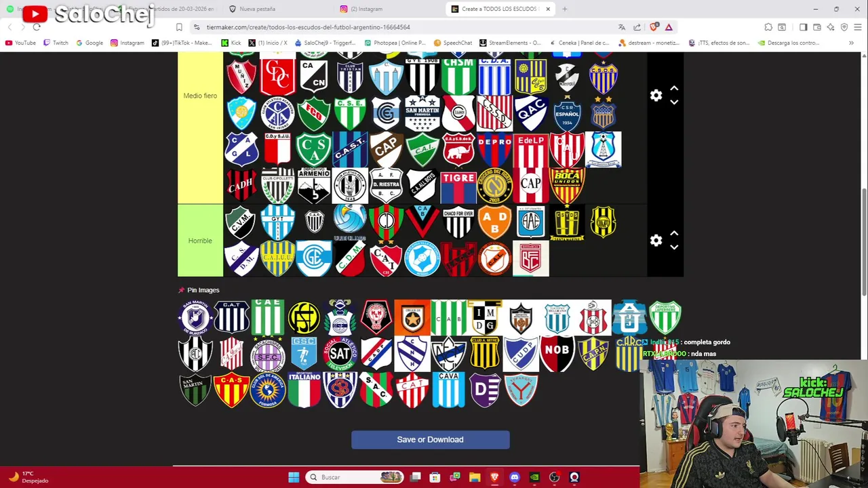Screen dimensions: 868x488
Task: Select the SAT Social Atletico Television crest
Action: pyautogui.click(x=340, y=354)
